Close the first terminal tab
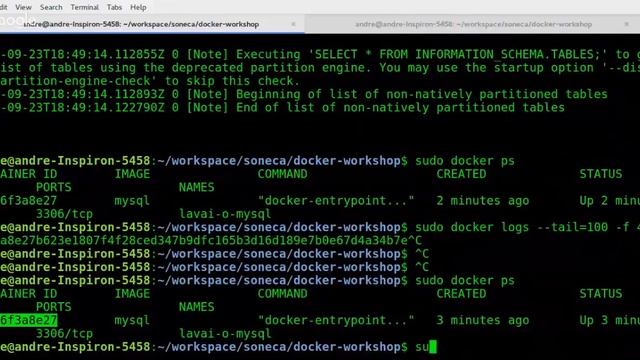The height and width of the screenshot is (360, 640). click(x=293, y=24)
